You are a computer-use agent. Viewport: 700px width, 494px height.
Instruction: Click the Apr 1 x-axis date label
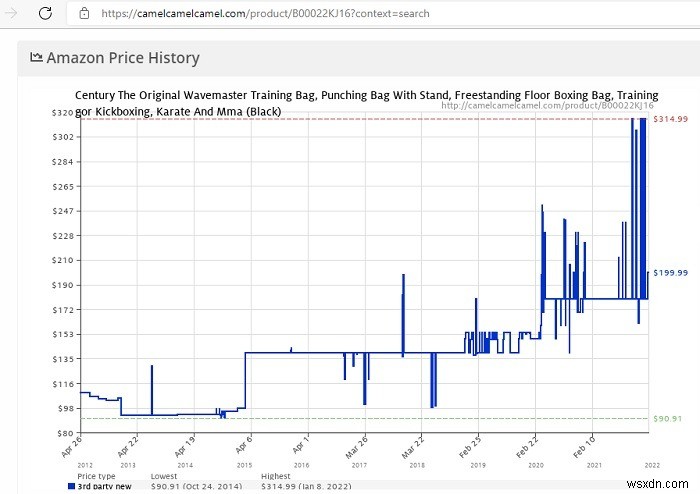[301, 445]
